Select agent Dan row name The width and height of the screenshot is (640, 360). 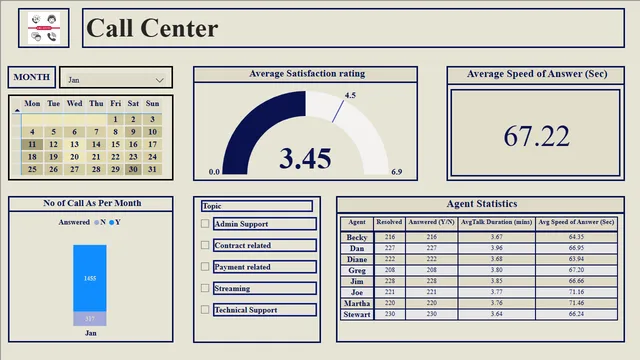tap(357, 248)
